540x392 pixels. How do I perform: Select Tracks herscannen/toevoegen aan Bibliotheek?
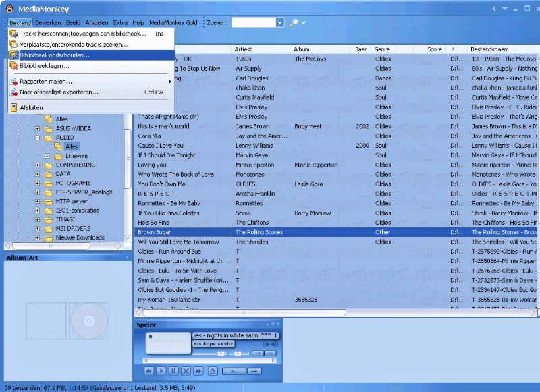pos(91,34)
